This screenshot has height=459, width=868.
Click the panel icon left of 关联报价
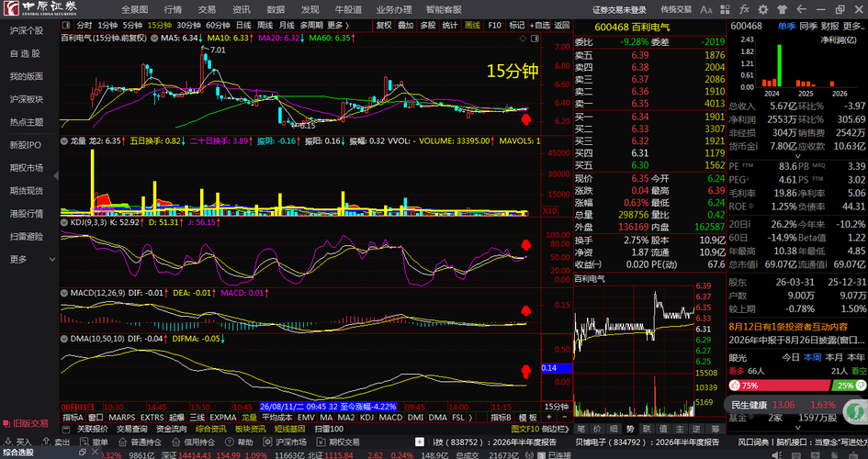point(67,429)
